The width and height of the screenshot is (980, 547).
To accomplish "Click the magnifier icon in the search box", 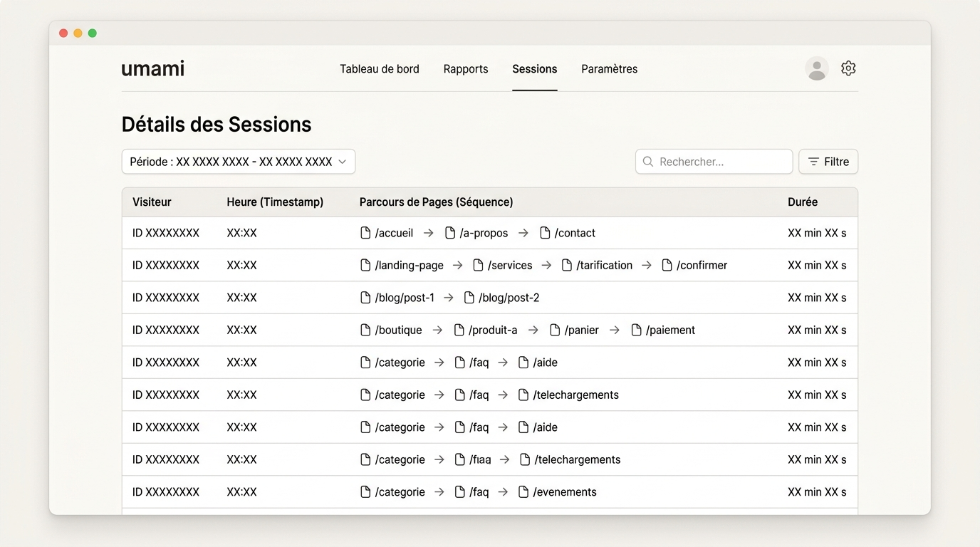I will point(648,162).
